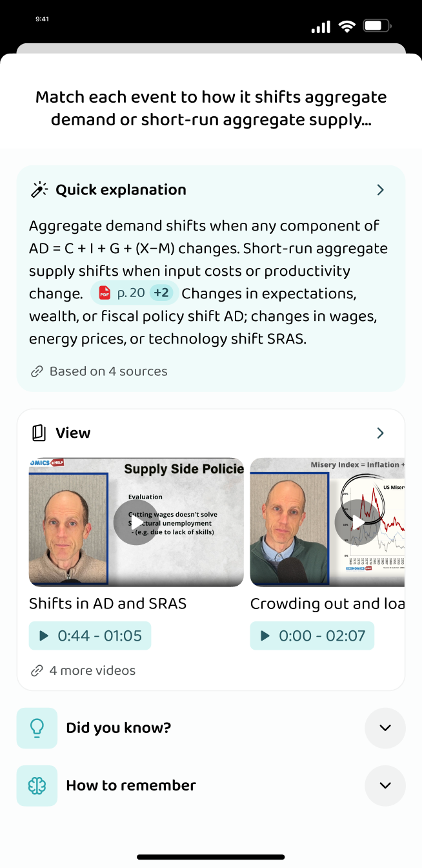Play the Supply Side Policies video
422x868 pixels.
pyautogui.click(x=136, y=522)
